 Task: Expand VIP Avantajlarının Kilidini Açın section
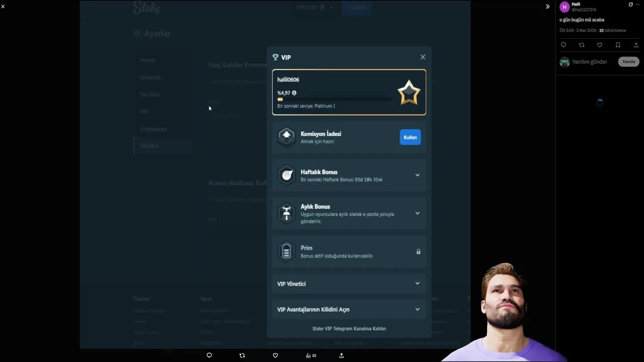point(417,309)
